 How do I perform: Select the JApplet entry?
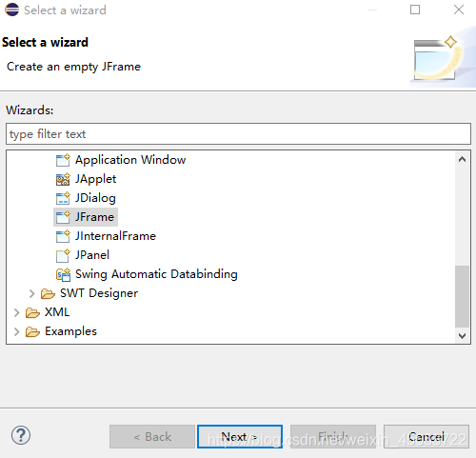(x=95, y=179)
